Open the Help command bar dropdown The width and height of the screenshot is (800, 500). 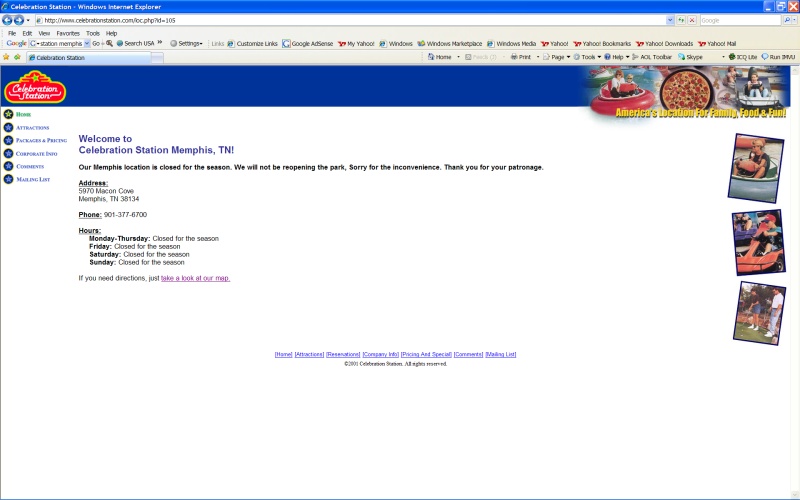[x=616, y=57]
